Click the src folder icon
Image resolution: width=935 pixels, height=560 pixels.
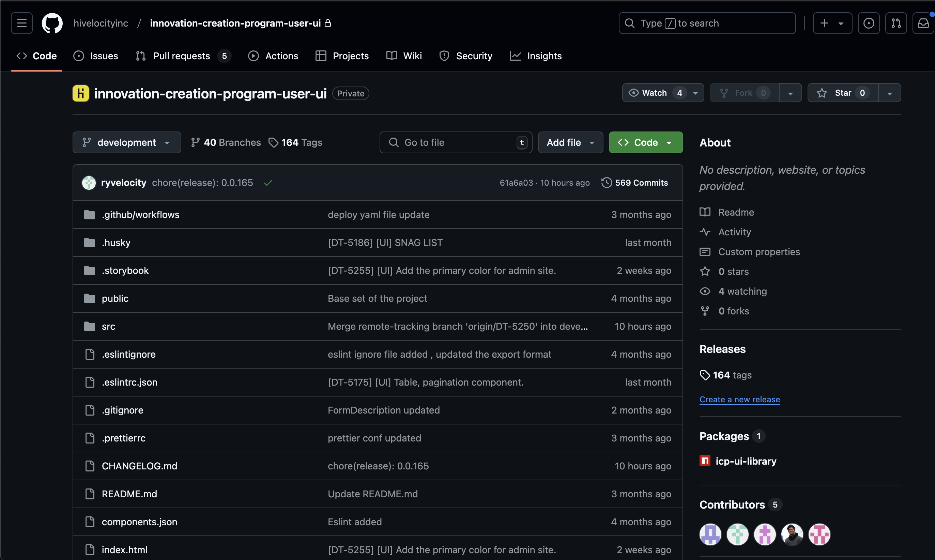(x=90, y=326)
